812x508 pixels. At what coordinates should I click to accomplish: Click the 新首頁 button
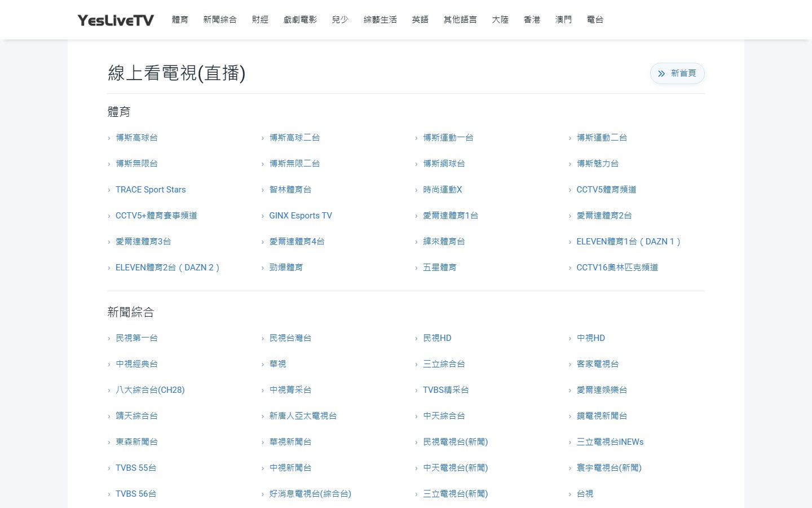(677, 73)
